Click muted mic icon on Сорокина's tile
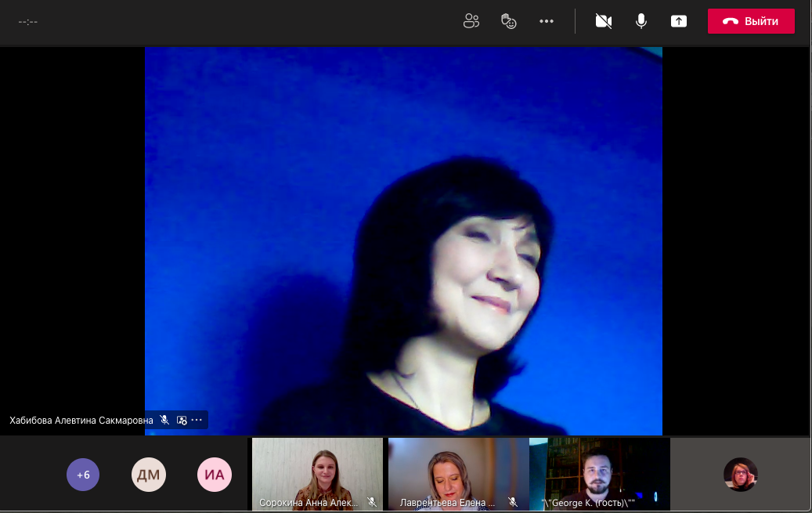Viewport: 812px width, 513px height. coord(372,502)
